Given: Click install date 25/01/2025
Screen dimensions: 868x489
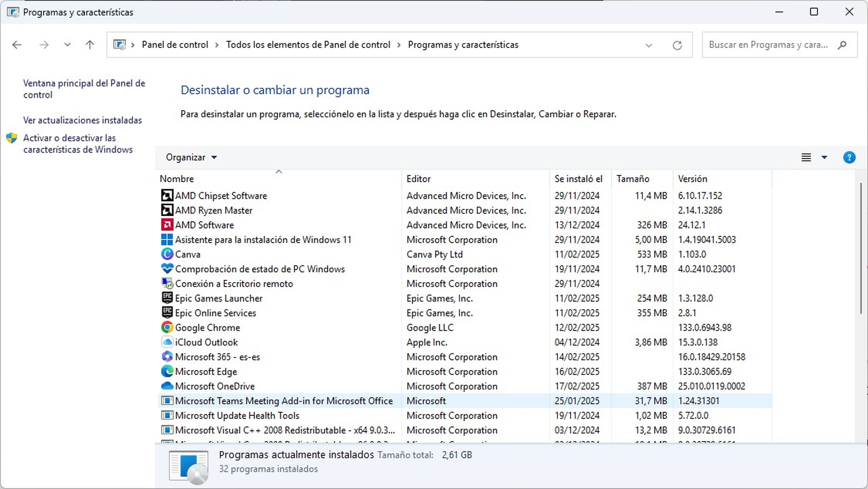Looking at the screenshot, I should (577, 401).
